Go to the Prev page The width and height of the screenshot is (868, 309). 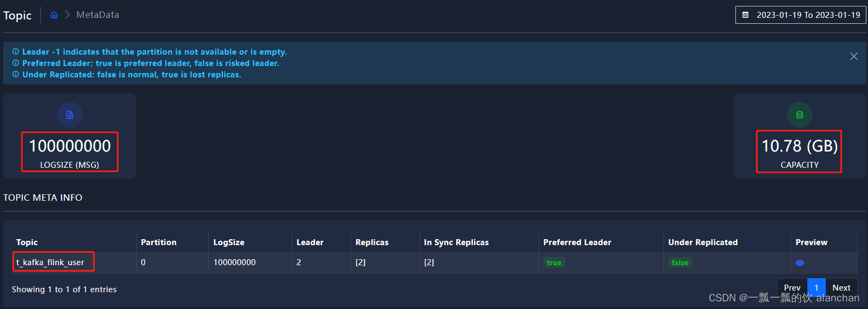pyautogui.click(x=792, y=288)
